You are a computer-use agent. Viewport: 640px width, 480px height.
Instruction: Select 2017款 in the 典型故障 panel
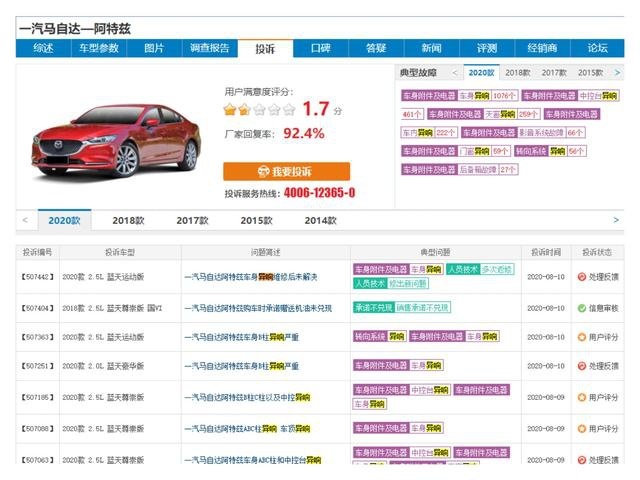tap(554, 73)
